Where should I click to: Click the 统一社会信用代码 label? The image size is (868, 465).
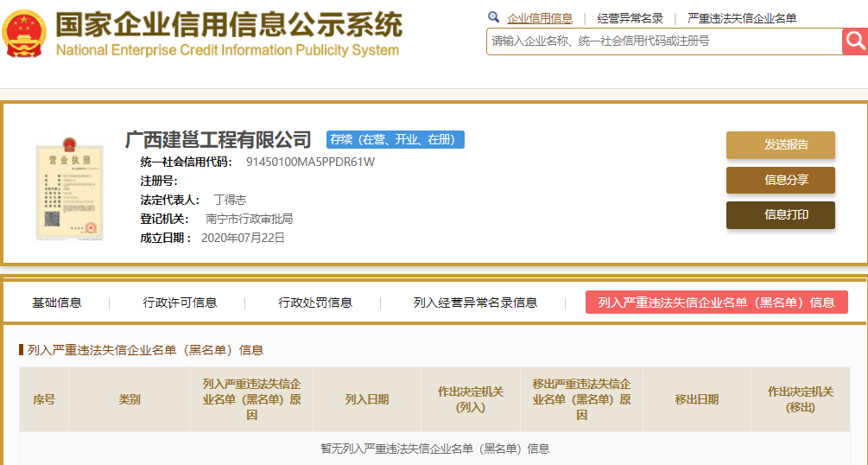tap(186, 162)
